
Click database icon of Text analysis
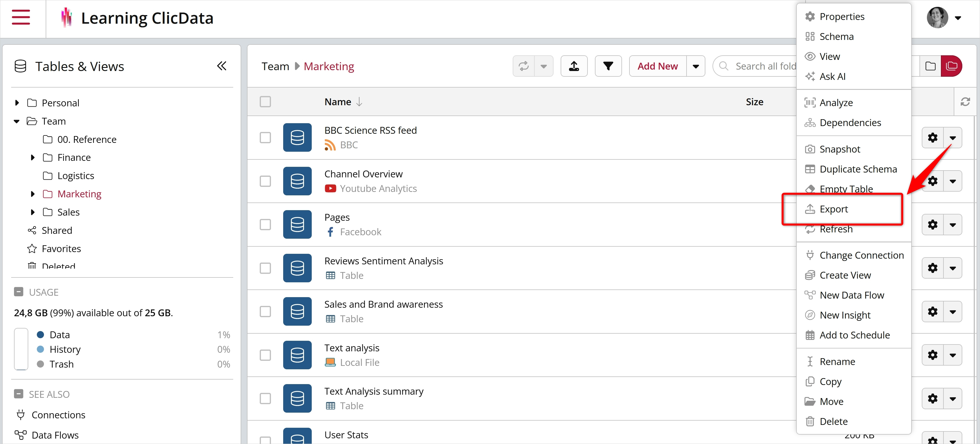pyautogui.click(x=297, y=355)
